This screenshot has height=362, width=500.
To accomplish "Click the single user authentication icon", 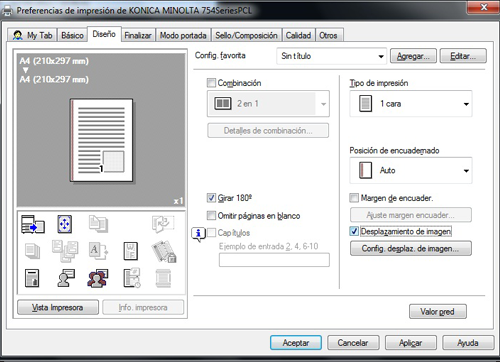I will tap(66, 278).
